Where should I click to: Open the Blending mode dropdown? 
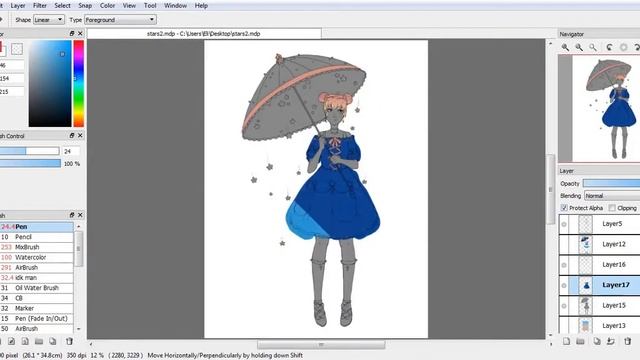coord(612,196)
